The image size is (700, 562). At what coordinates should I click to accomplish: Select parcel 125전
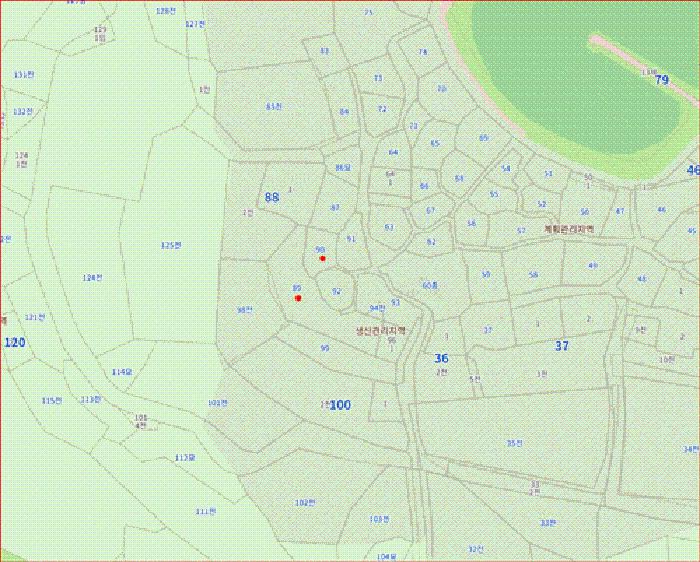[171, 245]
